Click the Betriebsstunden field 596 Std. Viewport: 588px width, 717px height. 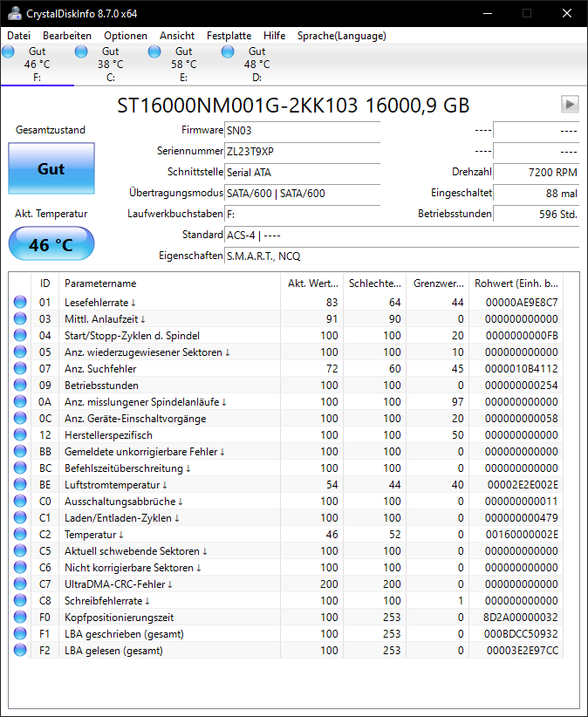536,214
